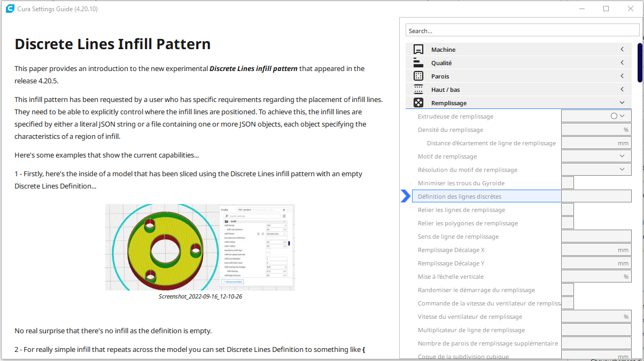Click the Haut / bas category icon
The height and width of the screenshot is (361, 644).
pos(418,90)
